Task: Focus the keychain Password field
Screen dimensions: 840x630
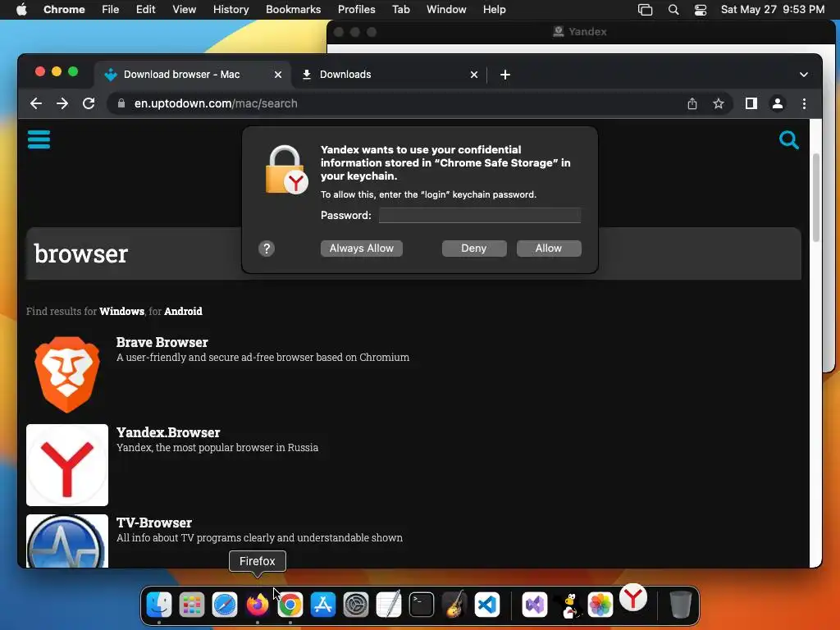Action: [480, 216]
